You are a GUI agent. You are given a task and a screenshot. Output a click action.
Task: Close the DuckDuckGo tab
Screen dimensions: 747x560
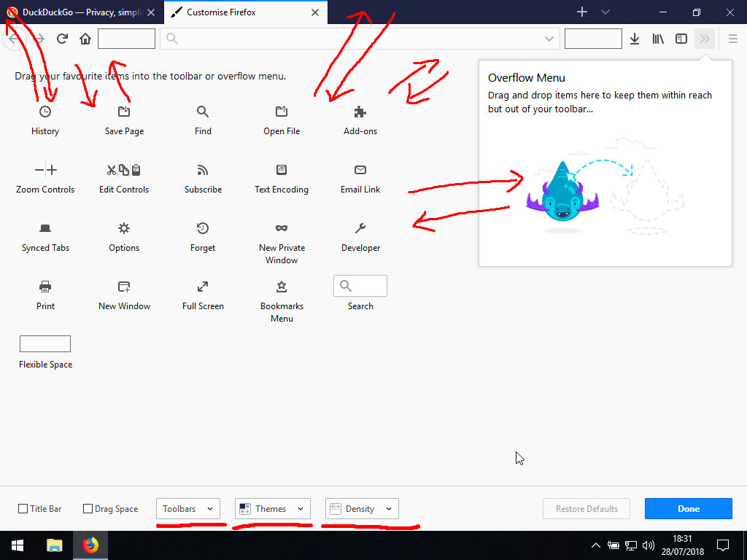tap(151, 12)
